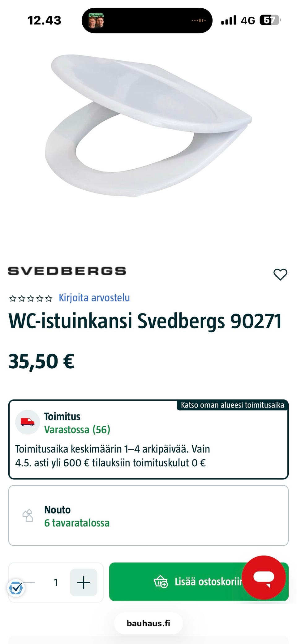
Task: Click the Svedbergs brand logo
Action: (x=67, y=271)
